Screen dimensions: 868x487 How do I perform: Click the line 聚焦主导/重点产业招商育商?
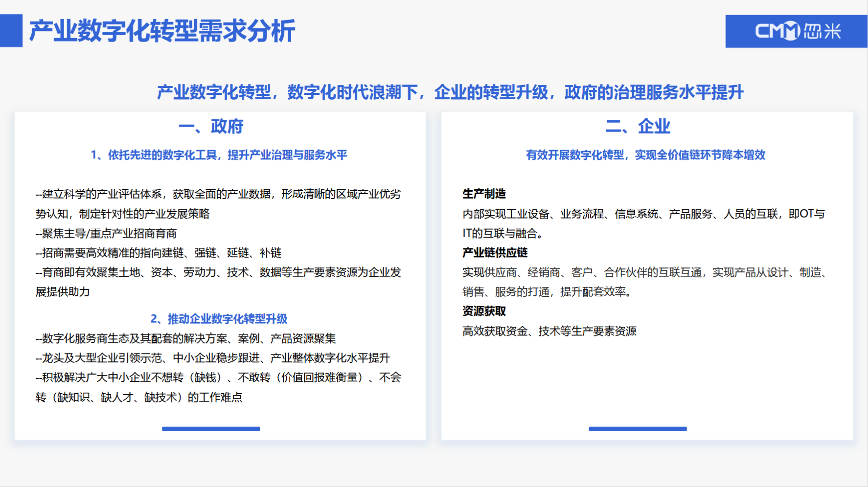click(106, 233)
